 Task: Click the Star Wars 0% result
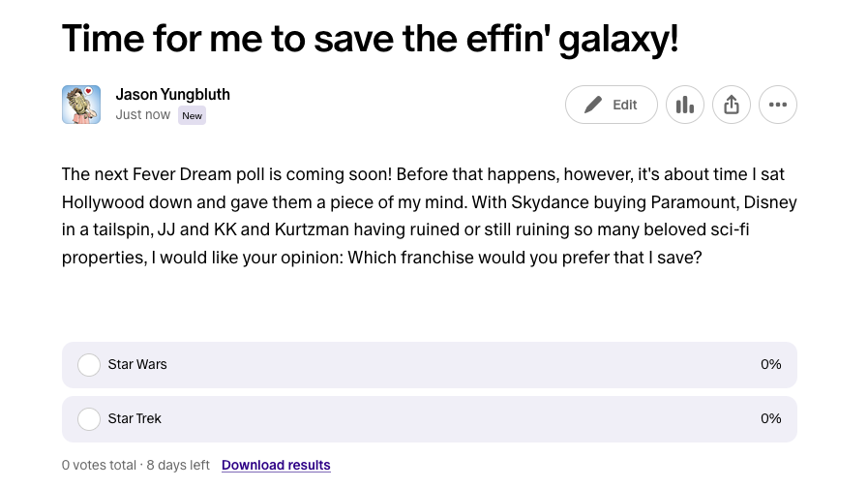[770, 365]
